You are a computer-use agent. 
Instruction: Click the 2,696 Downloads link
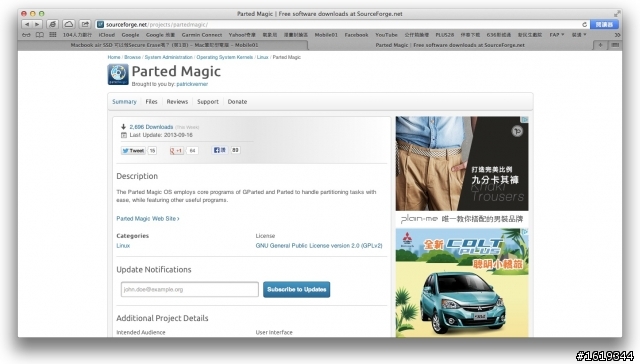[151, 127]
